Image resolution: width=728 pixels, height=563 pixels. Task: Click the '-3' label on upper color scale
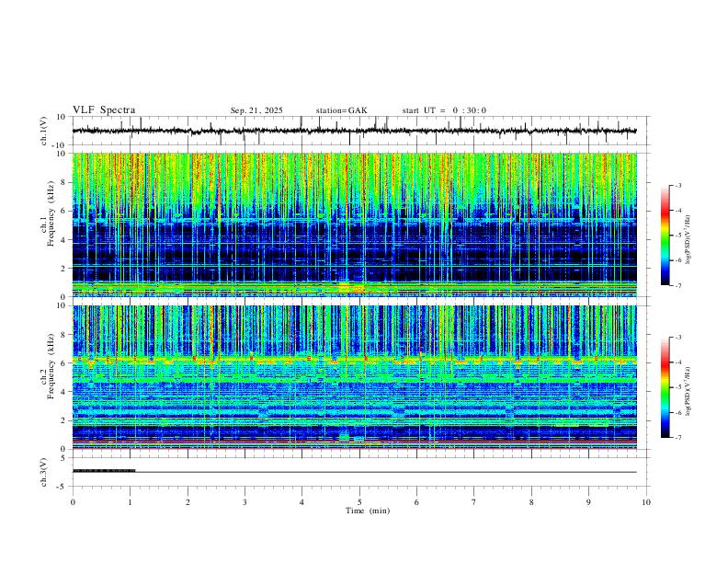point(678,185)
